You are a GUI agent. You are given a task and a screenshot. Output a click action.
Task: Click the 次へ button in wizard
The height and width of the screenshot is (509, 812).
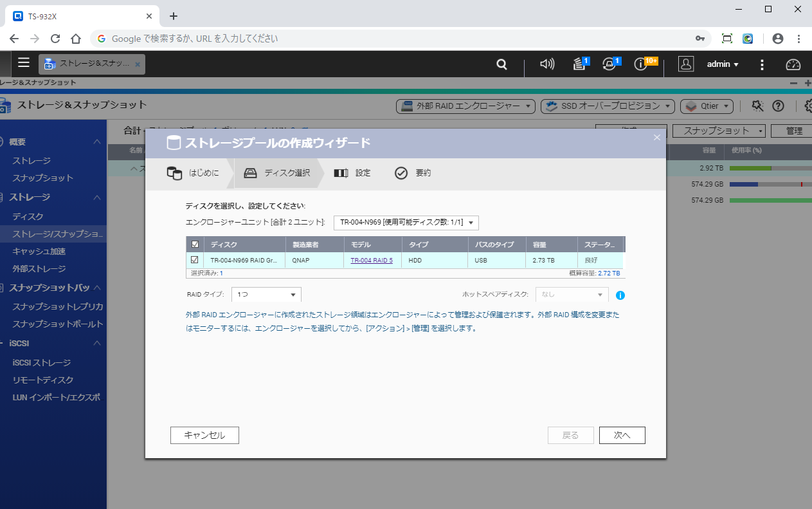pos(622,436)
